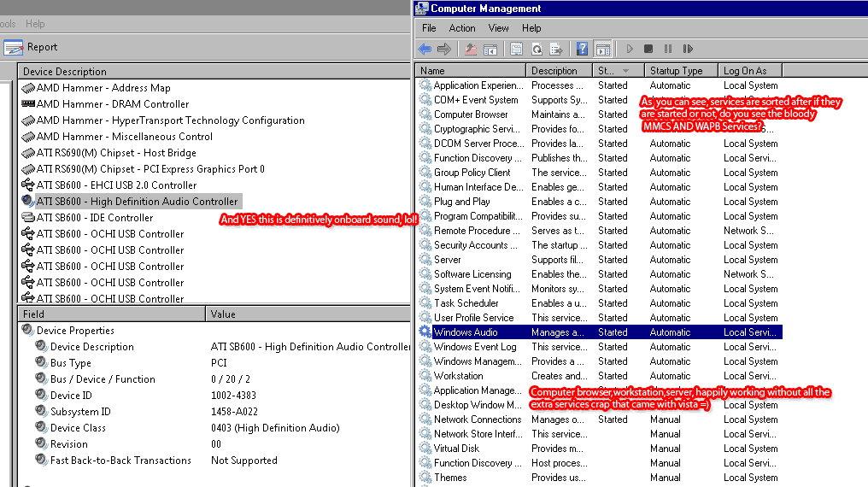The image size is (868, 487).
Task: Open the Help menu in the left window
Action: pyautogui.click(x=35, y=24)
